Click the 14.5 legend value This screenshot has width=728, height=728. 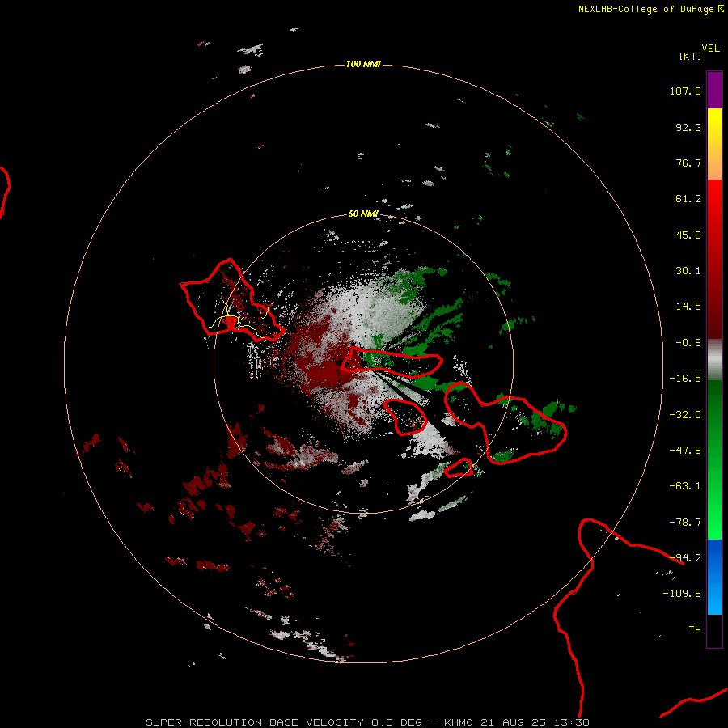[688, 307]
